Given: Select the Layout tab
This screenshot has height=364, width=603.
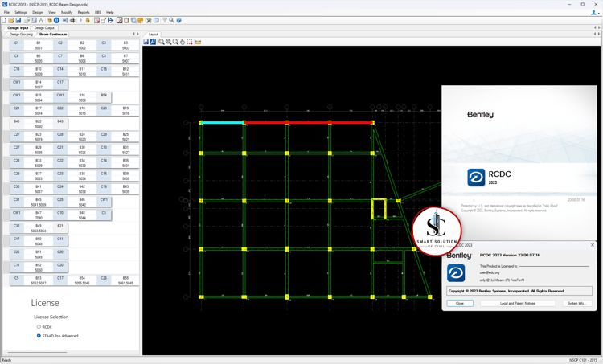Looking at the screenshot, I should (153, 35).
